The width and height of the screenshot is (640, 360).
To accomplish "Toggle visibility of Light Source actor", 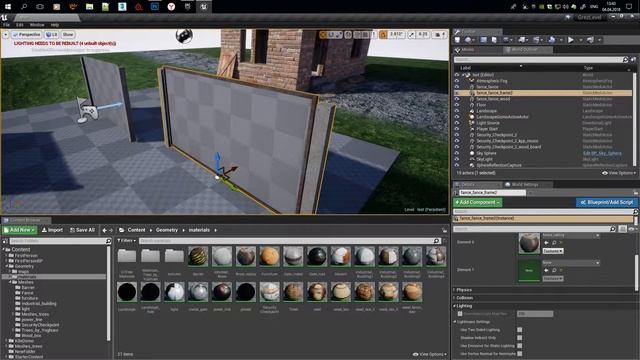I will point(457,123).
